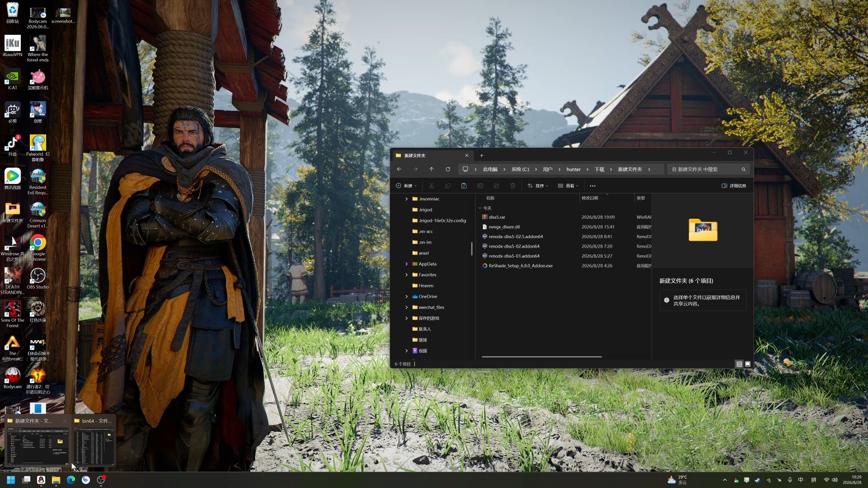868x488 pixels.
Task: Click the Share icon in Explorer toolbar
Action: point(496,186)
